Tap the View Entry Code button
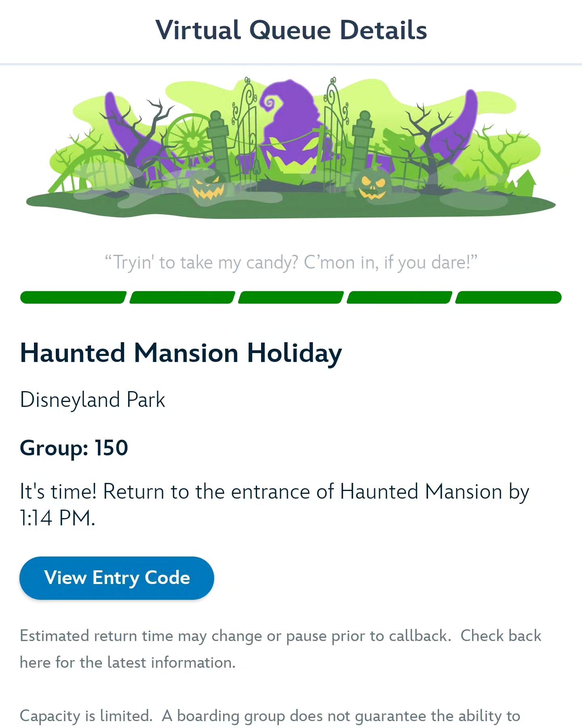Viewport: 582px width, 728px height. 117,578
